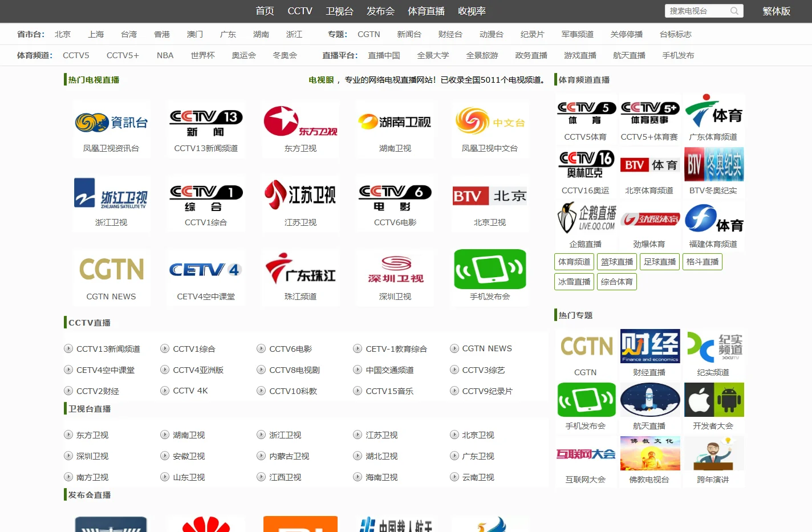Open the CCTV13新闻频道 logo
The image size is (812, 532).
206,122
